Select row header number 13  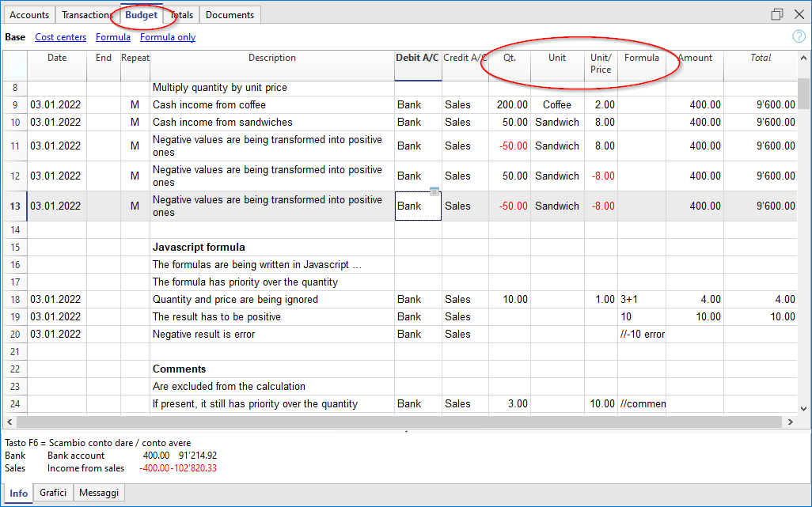coord(14,206)
